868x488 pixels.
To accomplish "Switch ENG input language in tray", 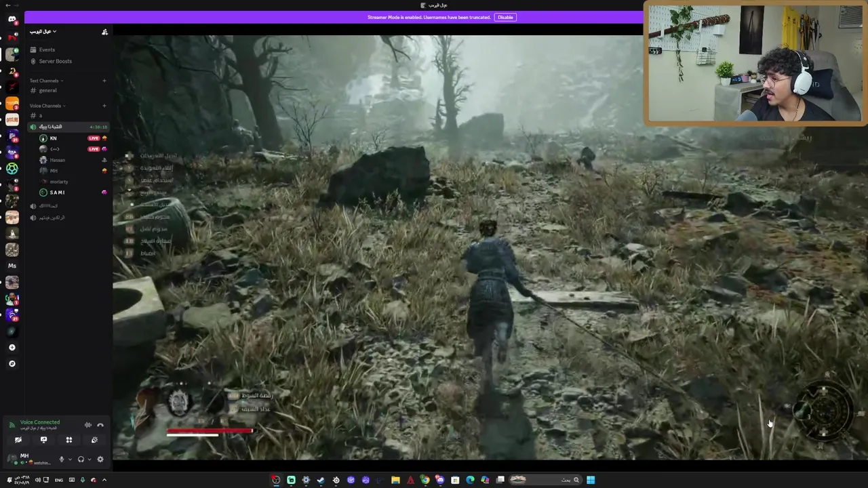I will point(58,480).
